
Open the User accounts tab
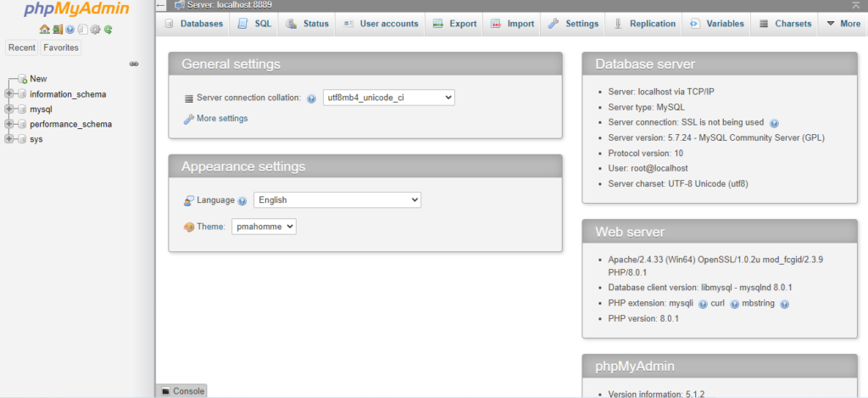(381, 24)
